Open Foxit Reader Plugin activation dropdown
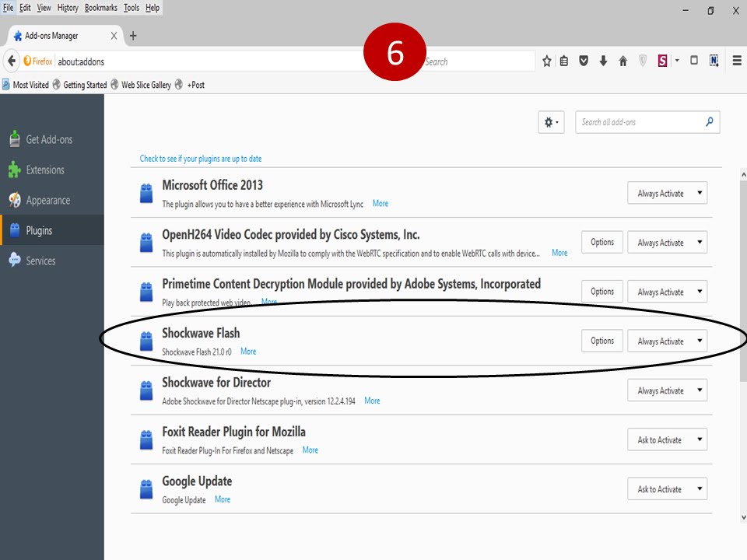 [x=667, y=439]
